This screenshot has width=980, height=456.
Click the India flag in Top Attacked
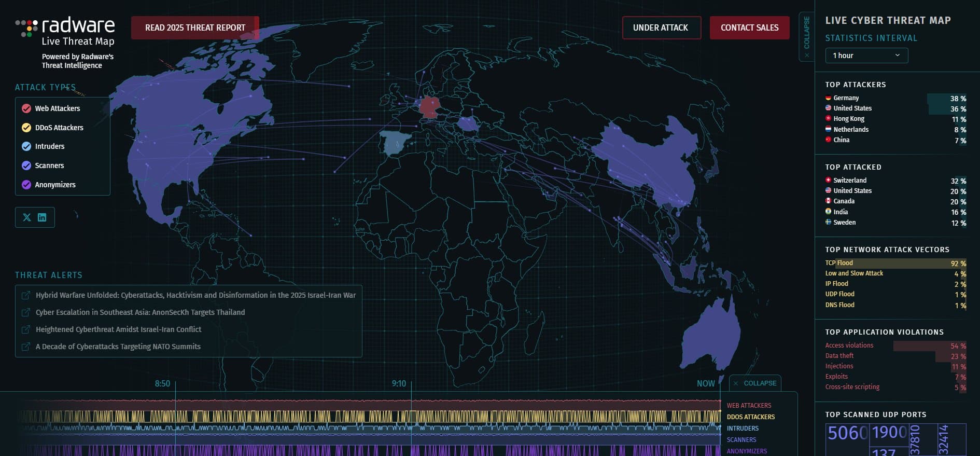tap(829, 212)
